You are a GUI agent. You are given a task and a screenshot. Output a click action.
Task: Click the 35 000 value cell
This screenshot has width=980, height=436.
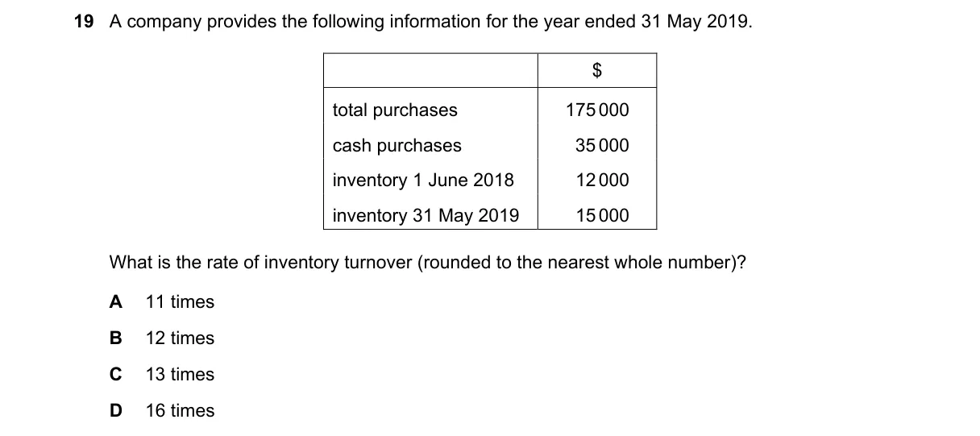tap(602, 146)
